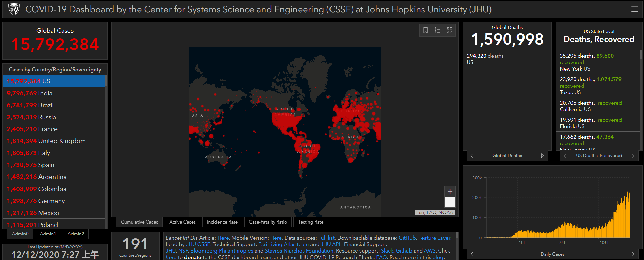
Task: Go to previous panel left of US Deaths, Recovered
Action: 565,156
